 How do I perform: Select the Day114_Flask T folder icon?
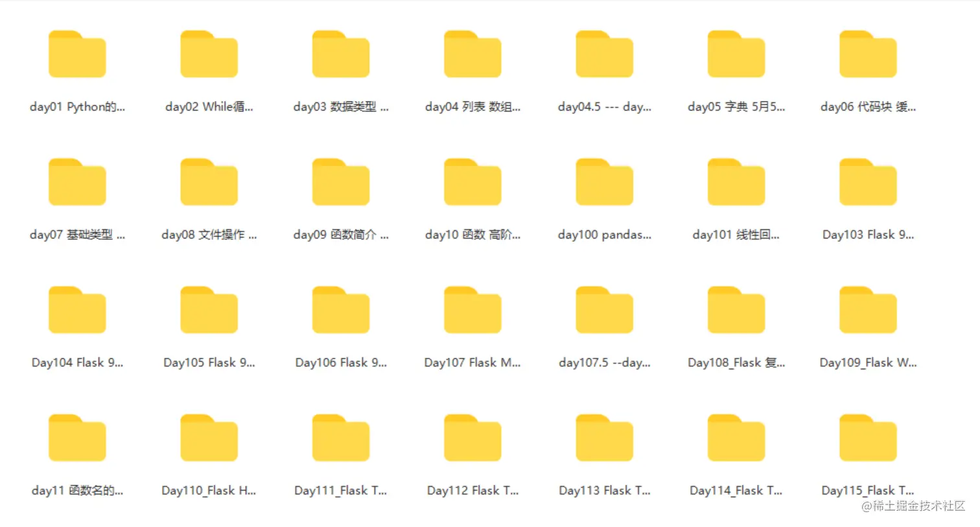[736, 438]
